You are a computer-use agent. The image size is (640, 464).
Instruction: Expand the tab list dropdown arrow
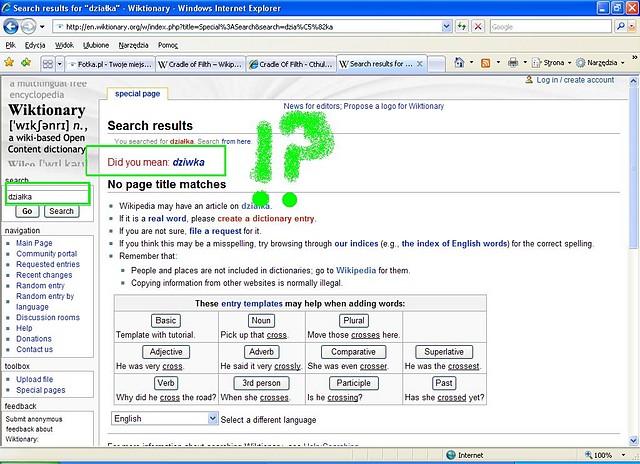pyautogui.click(x=60, y=64)
